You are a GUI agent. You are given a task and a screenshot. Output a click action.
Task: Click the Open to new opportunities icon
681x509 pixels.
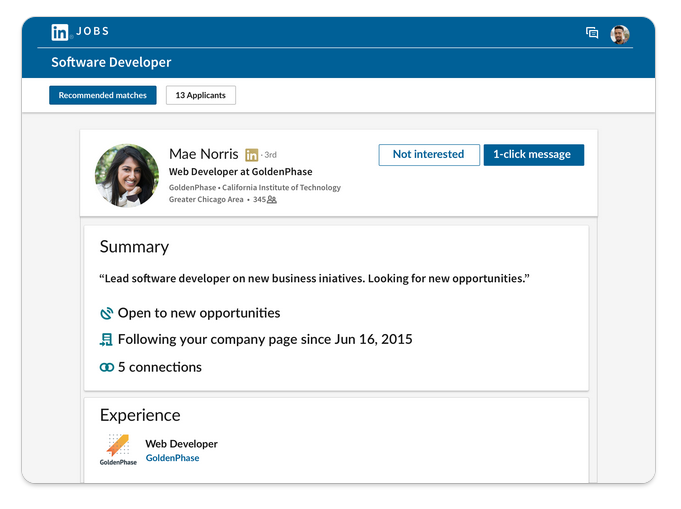tap(106, 313)
